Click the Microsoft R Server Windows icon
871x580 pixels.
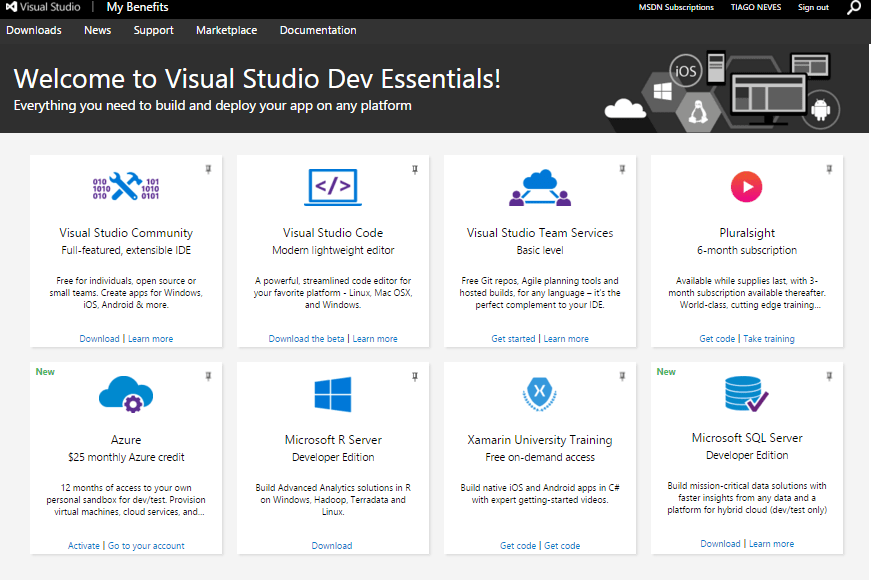(333, 394)
